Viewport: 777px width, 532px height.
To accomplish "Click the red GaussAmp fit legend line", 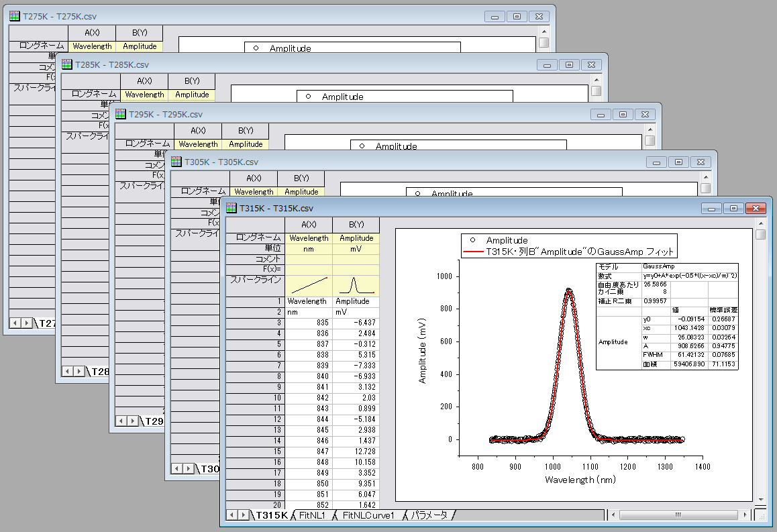I will (x=473, y=252).
